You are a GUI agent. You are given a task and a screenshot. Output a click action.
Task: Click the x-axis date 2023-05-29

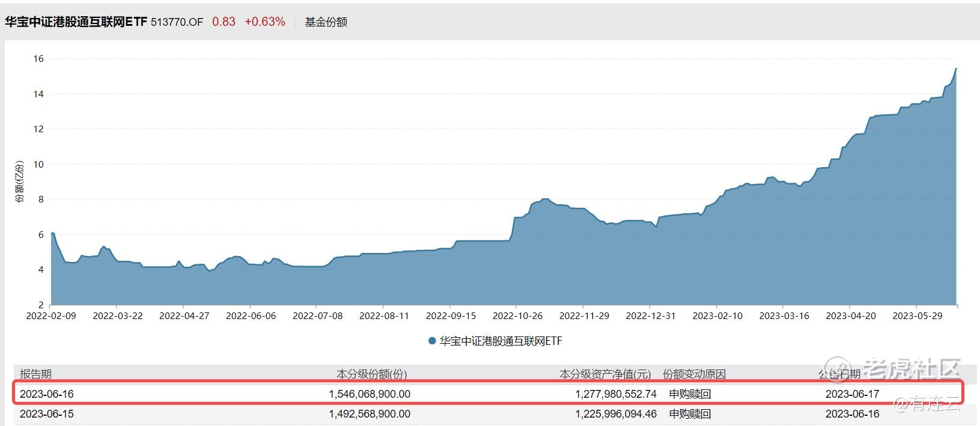pos(918,316)
